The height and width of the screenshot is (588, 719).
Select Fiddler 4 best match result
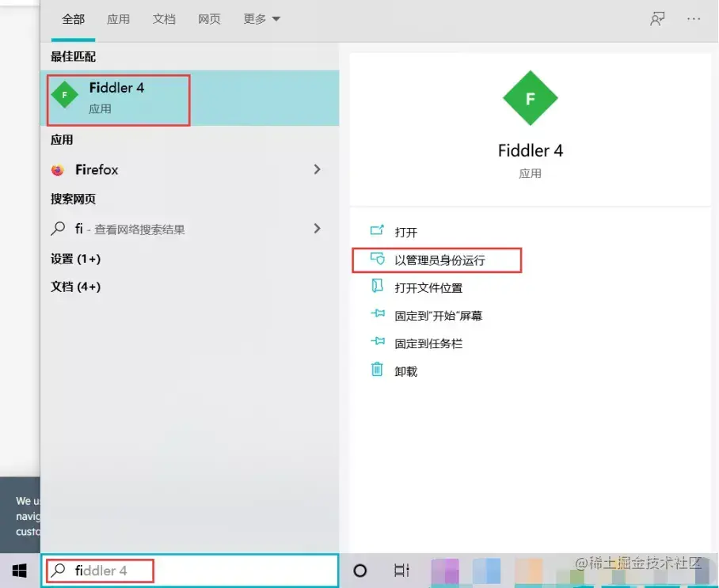[190, 98]
